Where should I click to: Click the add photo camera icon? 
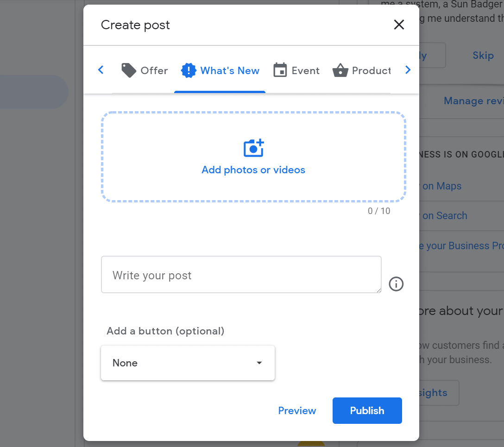(253, 147)
